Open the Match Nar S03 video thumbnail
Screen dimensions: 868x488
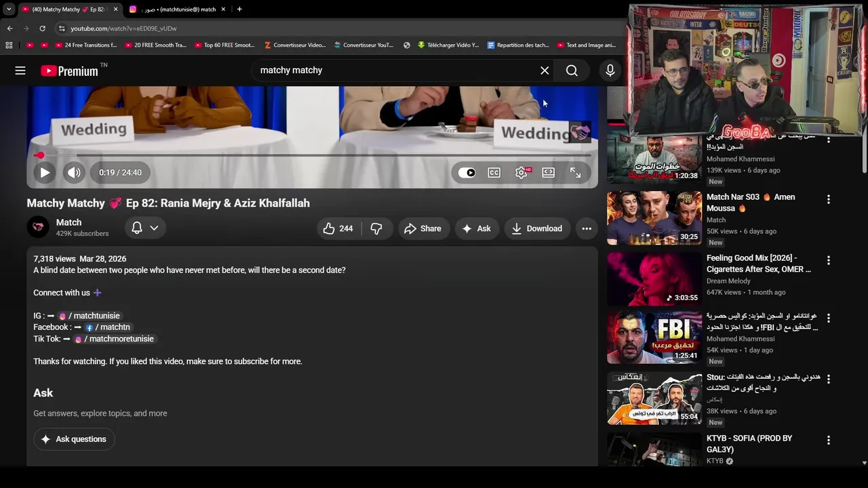pos(654,218)
